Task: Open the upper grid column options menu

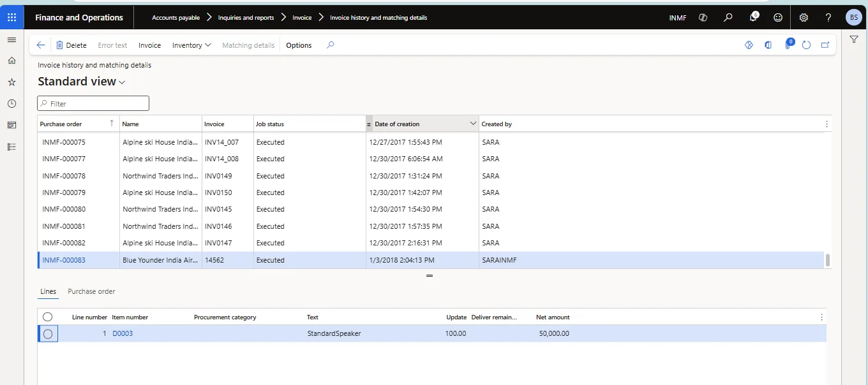Action: coord(827,124)
